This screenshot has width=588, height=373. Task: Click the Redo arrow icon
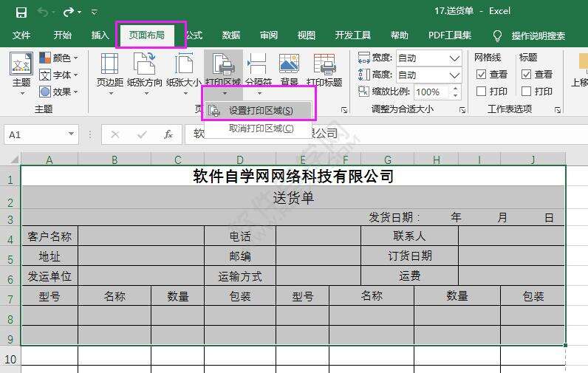69,13
